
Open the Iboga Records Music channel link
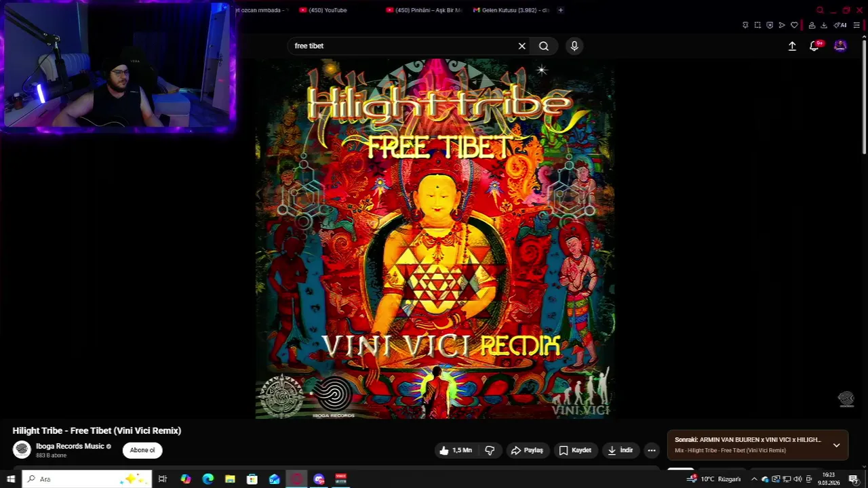[x=70, y=446]
